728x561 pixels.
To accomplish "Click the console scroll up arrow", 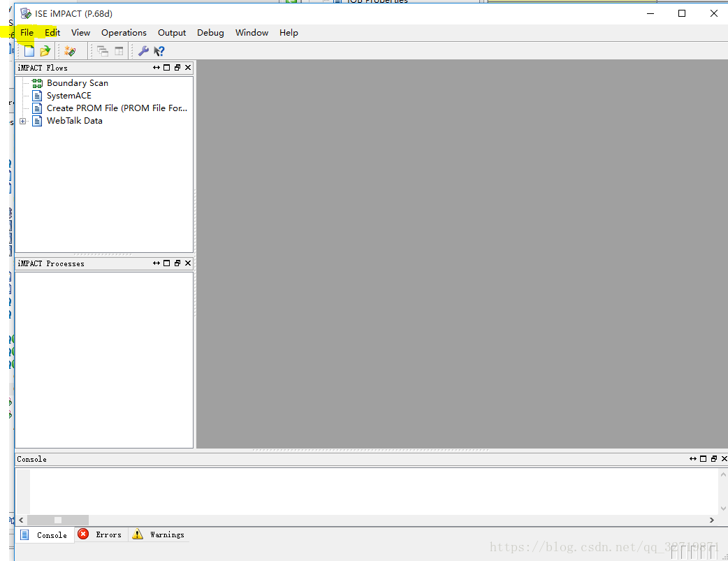I will click(x=723, y=474).
